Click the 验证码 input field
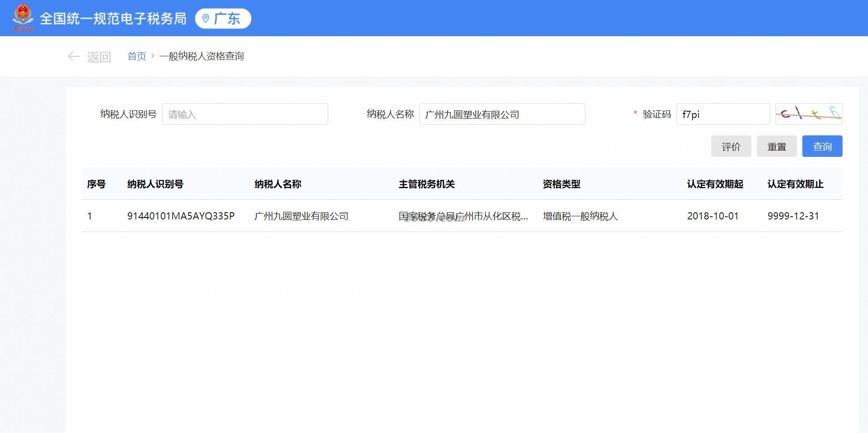The image size is (868, 433). (723, 114)
